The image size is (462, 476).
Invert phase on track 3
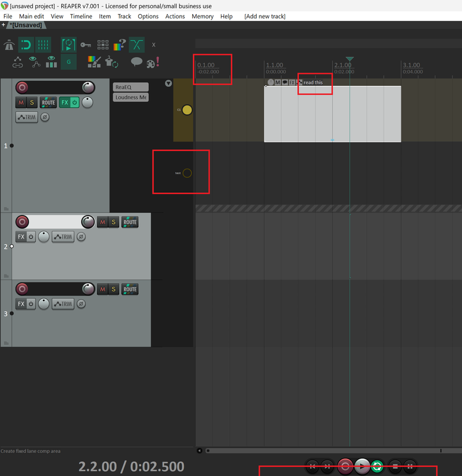click(x=81, y=304)
